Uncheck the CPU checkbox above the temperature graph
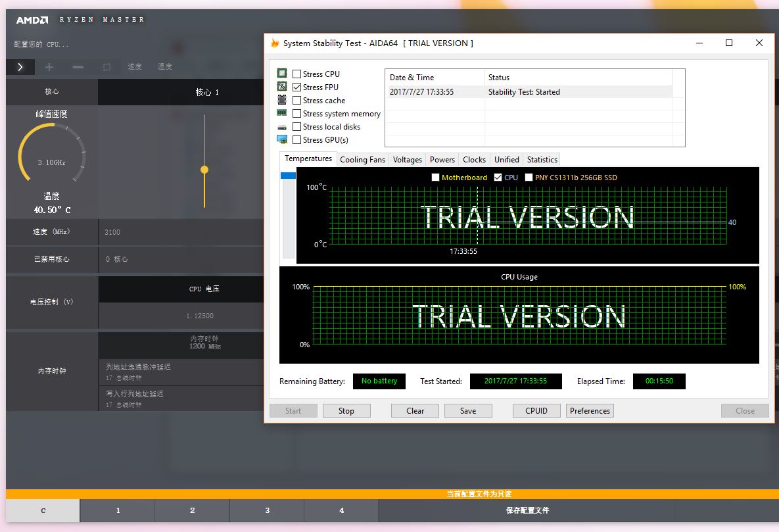This screenshot has width=779, height=532. (496, 177)
